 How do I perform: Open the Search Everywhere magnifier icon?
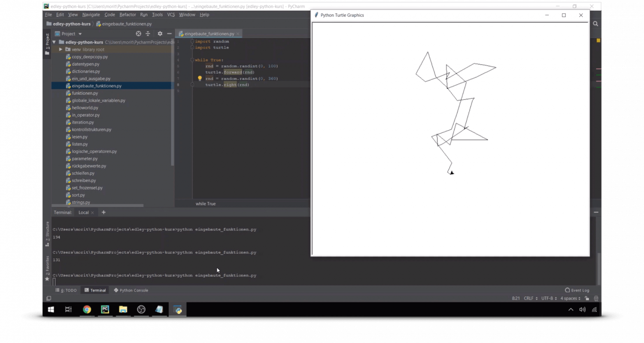(x=595, y=24)
